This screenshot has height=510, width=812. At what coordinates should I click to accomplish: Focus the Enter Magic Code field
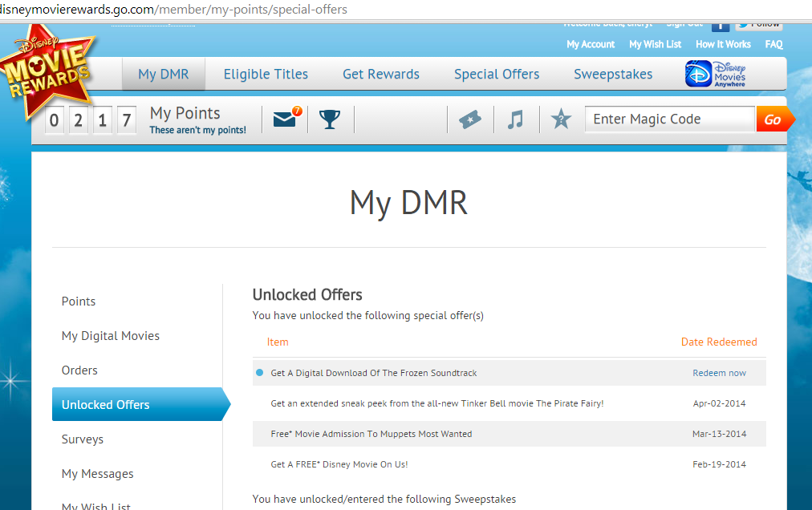pos(669,119)
